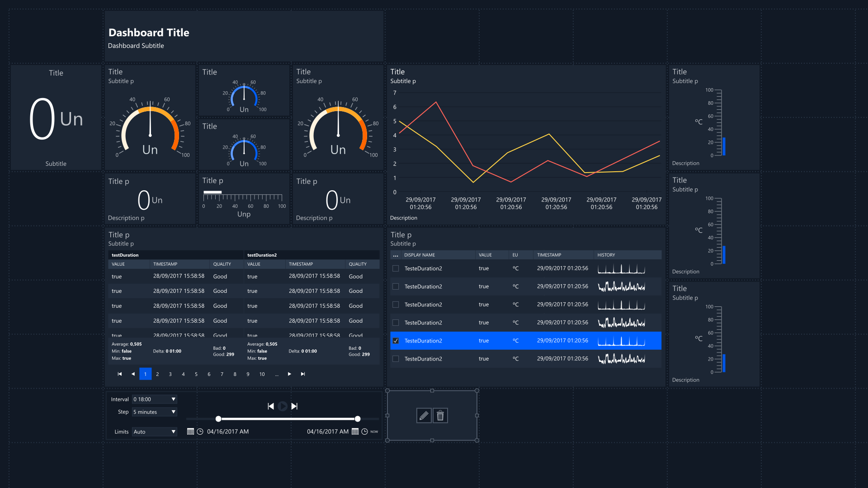Tick the last TesteDuration2 row checkbox
This screenshot has width=868, height=488.
396,359
